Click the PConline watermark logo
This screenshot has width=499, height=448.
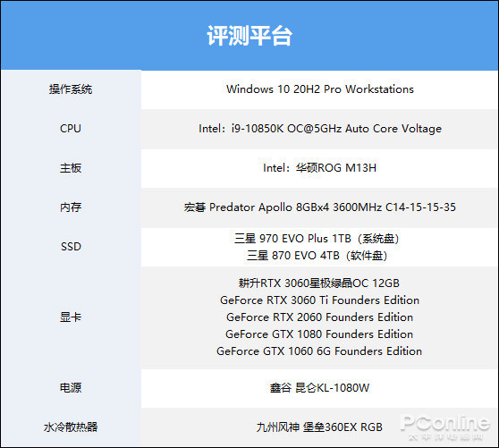click(445, 427)
